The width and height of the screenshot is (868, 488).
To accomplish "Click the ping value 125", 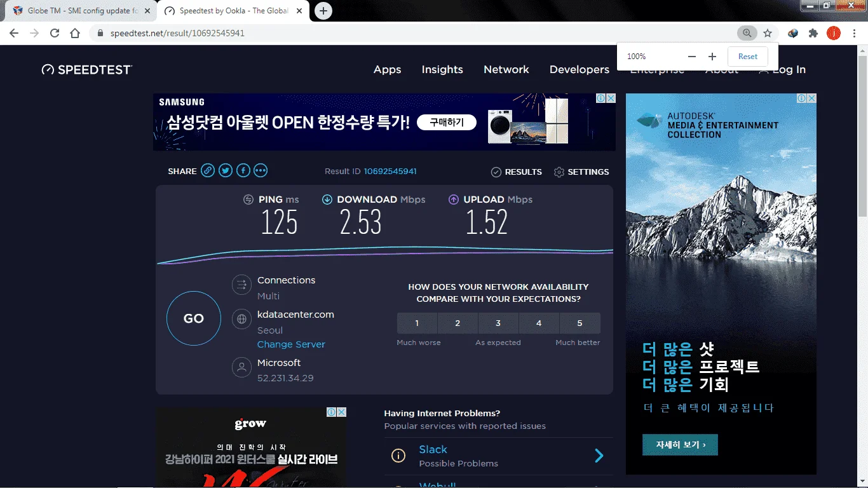I will point(280,222).
